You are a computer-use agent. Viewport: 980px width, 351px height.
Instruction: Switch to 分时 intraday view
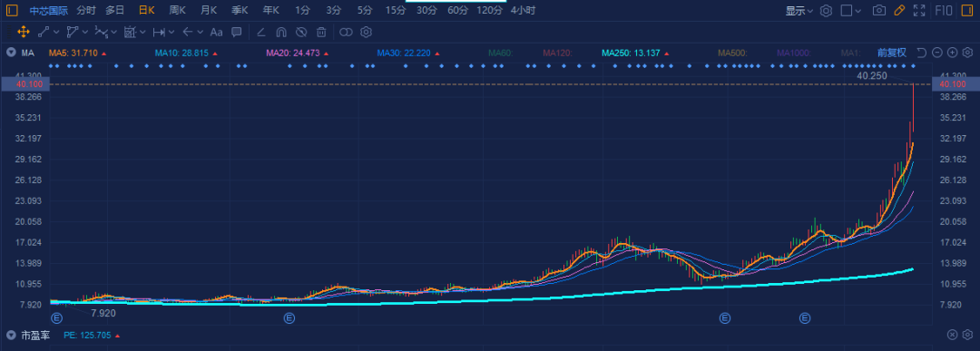pyautogui.click(x=86, y=11)
